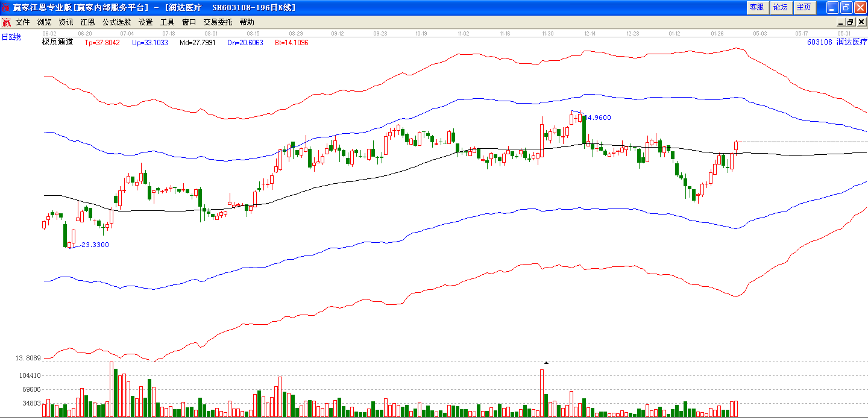Click the 34.9600 high price label

(598, 118)
